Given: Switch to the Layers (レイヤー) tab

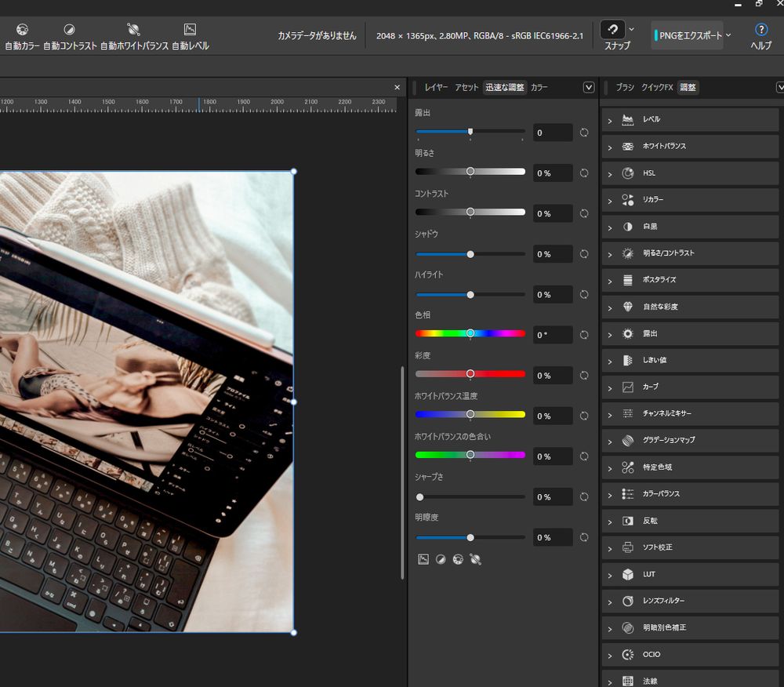Looking at the screenshot, I should point(436,88).
